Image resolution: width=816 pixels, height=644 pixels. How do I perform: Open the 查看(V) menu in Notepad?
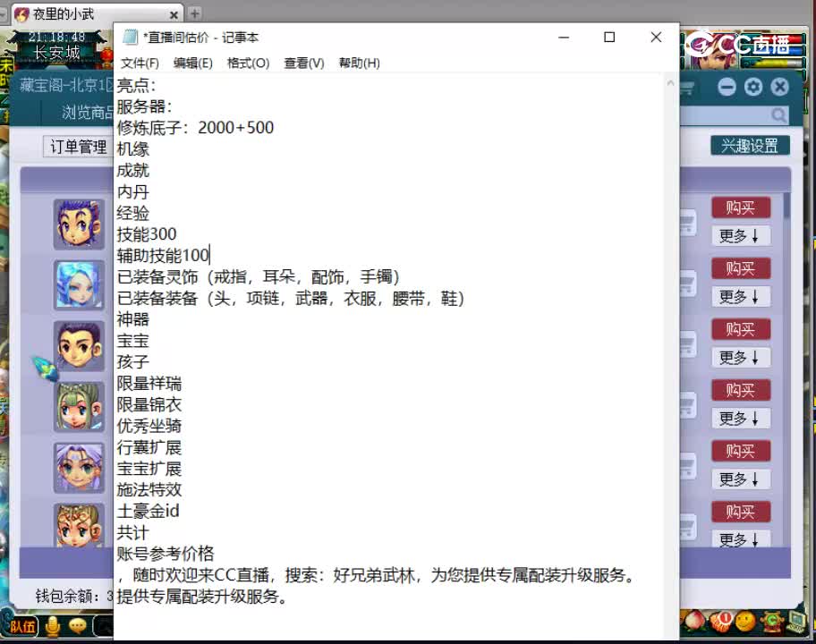[x=304, y=63]
